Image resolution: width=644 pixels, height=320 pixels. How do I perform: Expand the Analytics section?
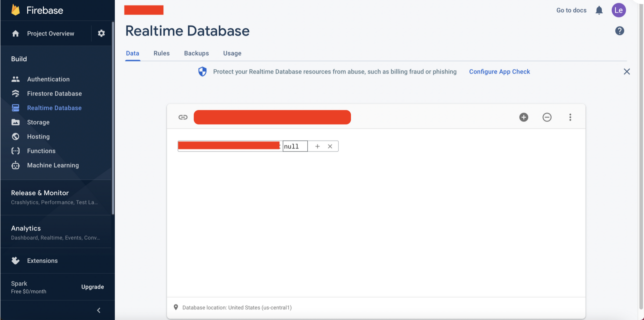coord(56,232)
